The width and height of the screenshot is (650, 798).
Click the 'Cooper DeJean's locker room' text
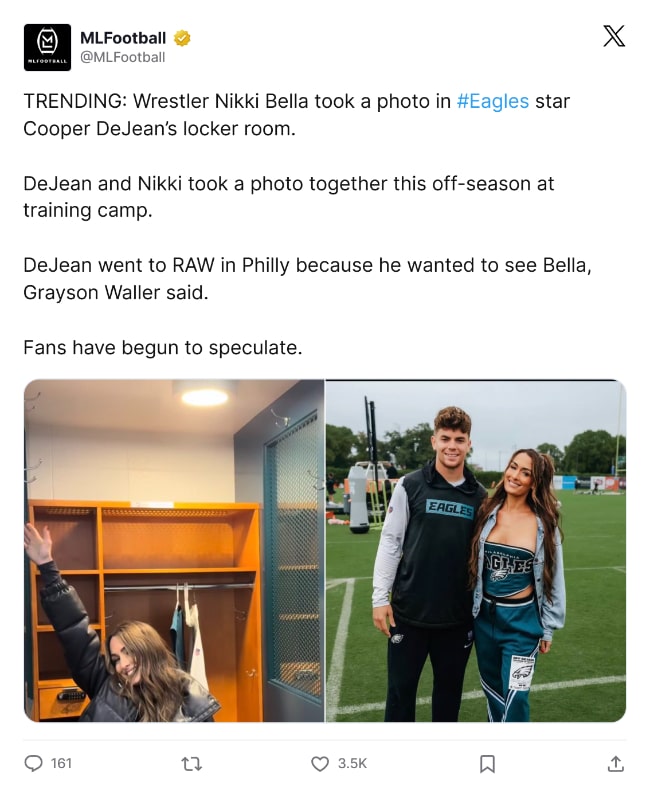point(159,129)
